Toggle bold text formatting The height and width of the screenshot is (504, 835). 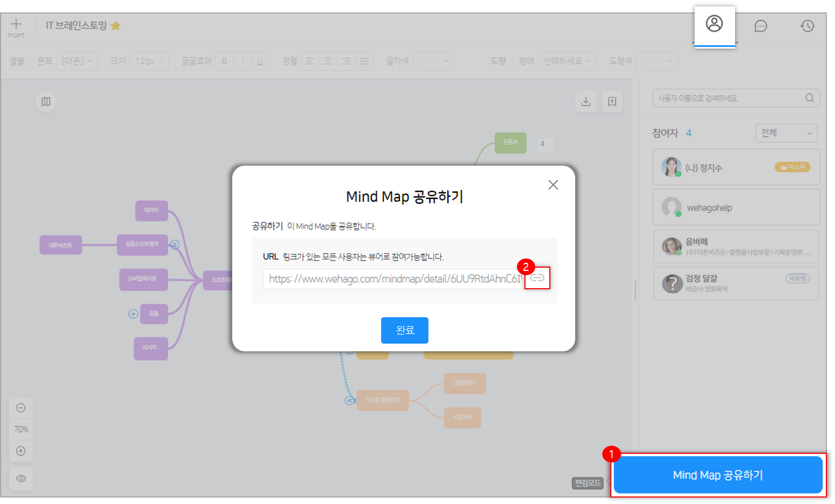(224, 61)
